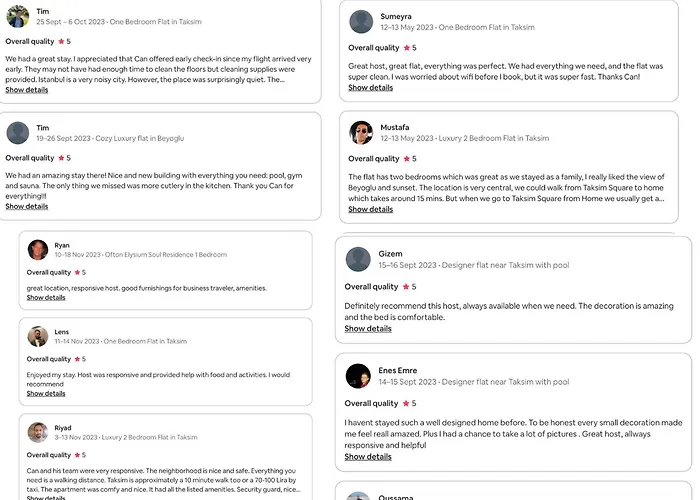Open Sumeyra's reviewer avatar
This screenshot has height=500, width=700.
(x=361, y=21)
